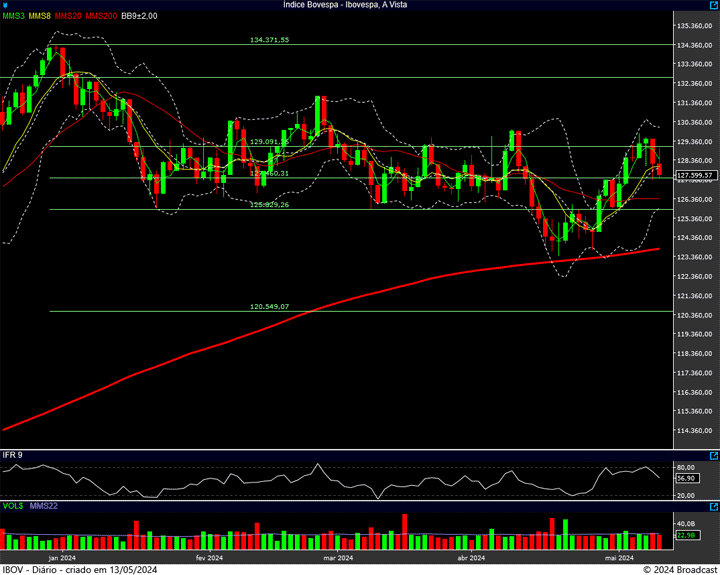Select the 134.371,55 horizontal level label
This screenshot has width=720, height=575.
click(269, 40)
